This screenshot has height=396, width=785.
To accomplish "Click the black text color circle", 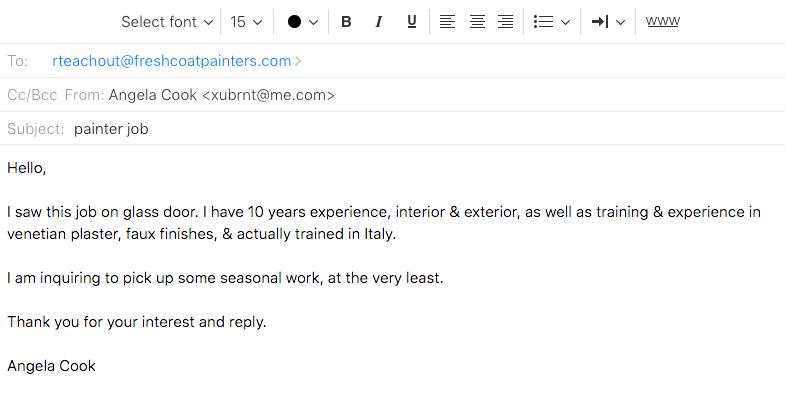I will (294, 22).
